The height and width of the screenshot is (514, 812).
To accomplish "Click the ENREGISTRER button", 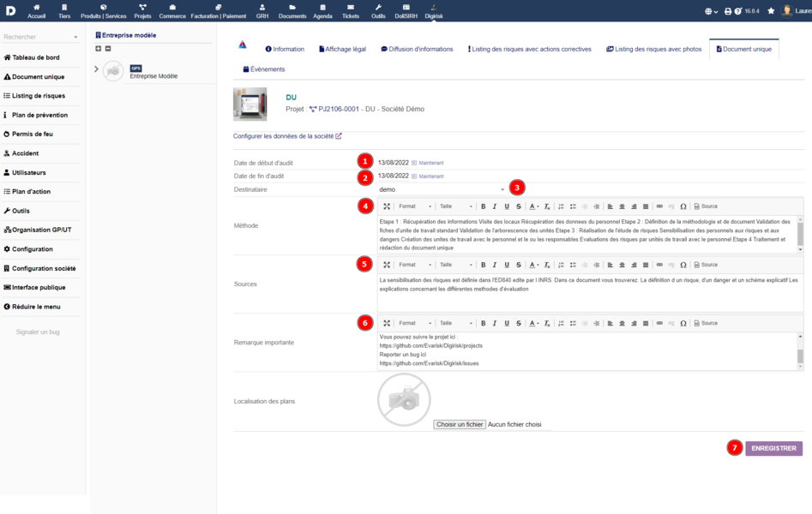I will (x=773, y=448).
